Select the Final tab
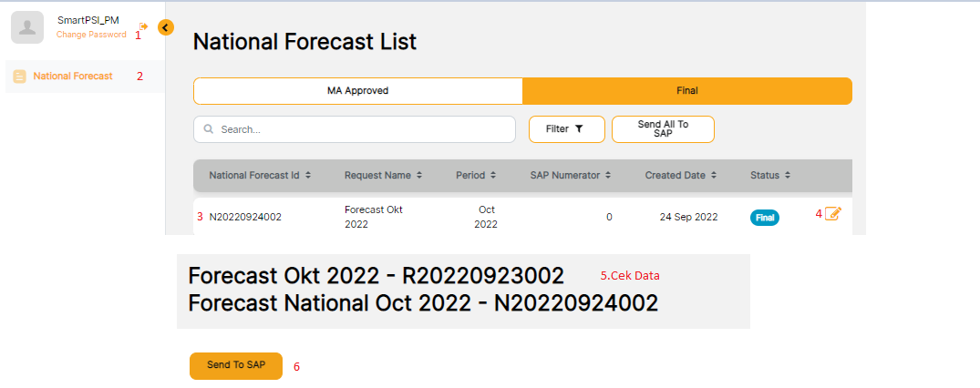The image size is (980, 388). tap(686, 91)
